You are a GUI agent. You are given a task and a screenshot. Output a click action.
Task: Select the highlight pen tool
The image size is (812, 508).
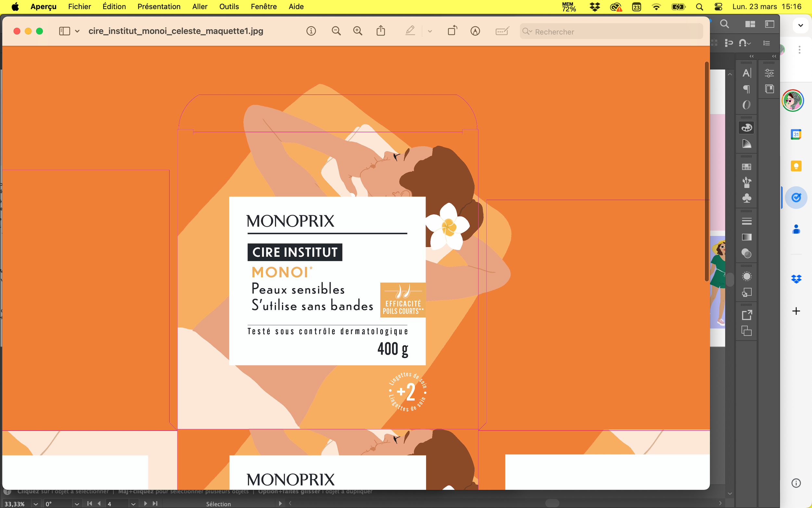click(410, 31)
